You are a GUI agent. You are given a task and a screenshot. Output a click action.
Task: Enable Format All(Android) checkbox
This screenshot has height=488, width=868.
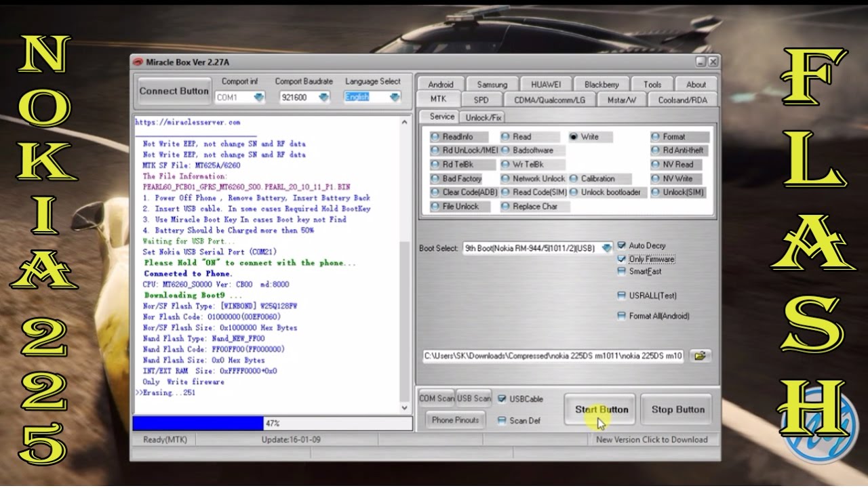click(x=622, y=316)
